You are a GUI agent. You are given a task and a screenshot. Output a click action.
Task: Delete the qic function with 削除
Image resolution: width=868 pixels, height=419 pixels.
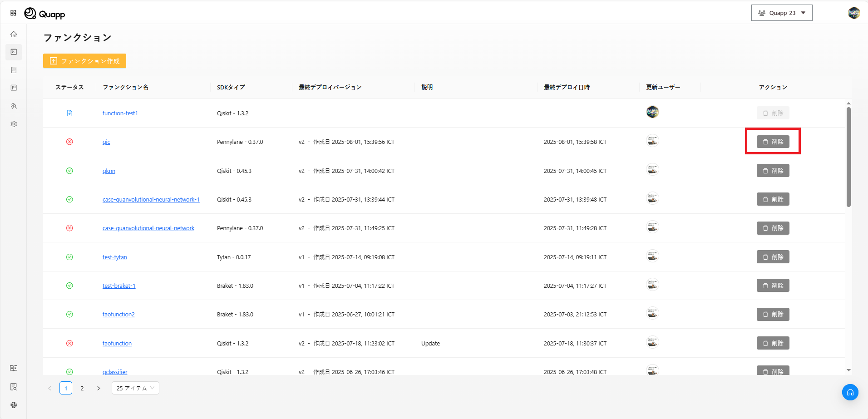773,142
